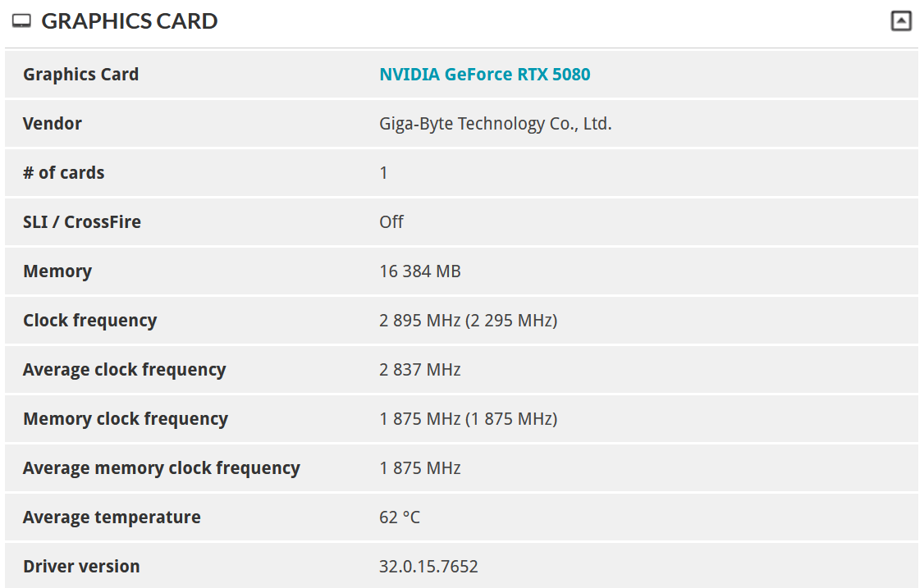
Task: Click the 2 895 MHz clock value
Action: [x=419, y=321]
